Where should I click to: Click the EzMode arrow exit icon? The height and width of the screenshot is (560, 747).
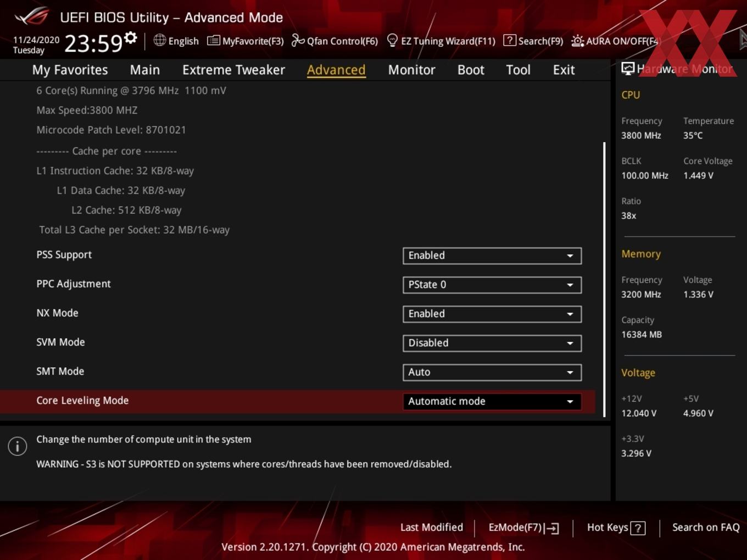pyautogui.click(x=552, y=528)
